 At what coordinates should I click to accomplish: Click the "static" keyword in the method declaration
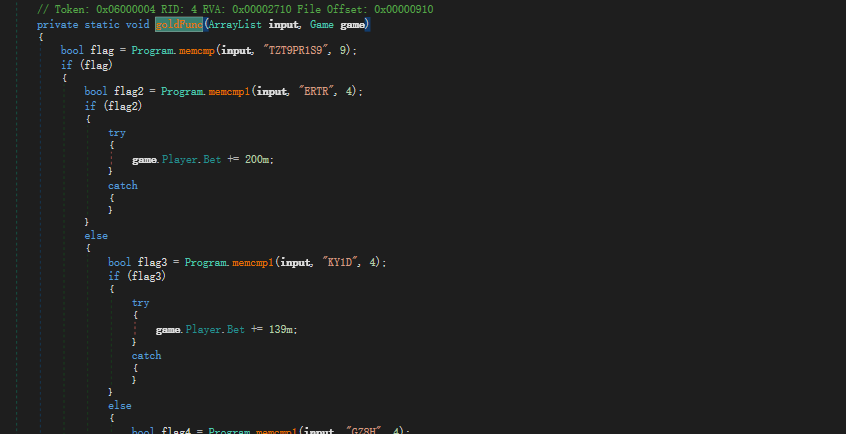tap(102, 24)
